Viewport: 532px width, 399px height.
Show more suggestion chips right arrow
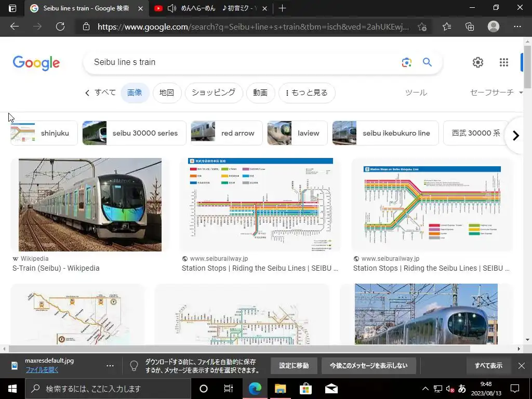[516, 136]
